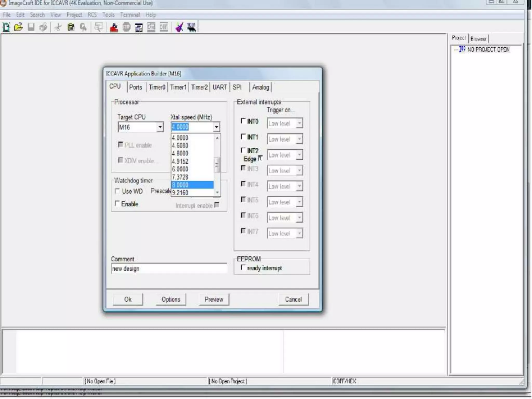This screenshot has height=399, width=532.
Task: Switch to the Ports tab
Action: pyautogui.click(x=136, y=87)
